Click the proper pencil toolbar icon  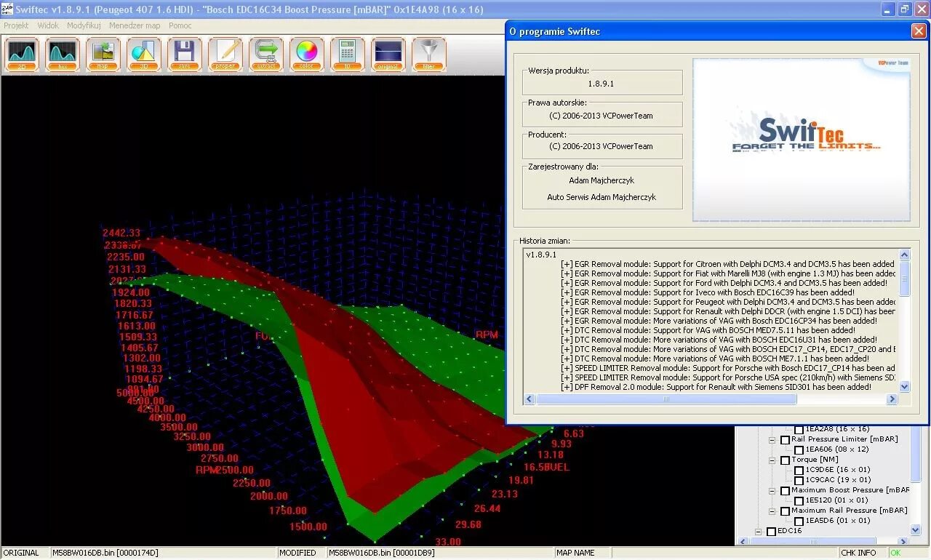click(225, 55)
